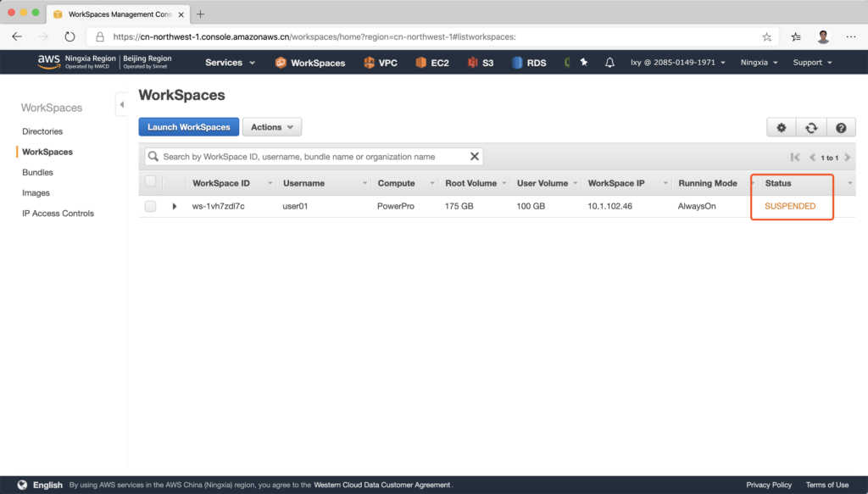Clear the search box with X icon
Image resolution: width=868 pixels, height=494 pixels.
pyautogui.click(x=475, y=157)
